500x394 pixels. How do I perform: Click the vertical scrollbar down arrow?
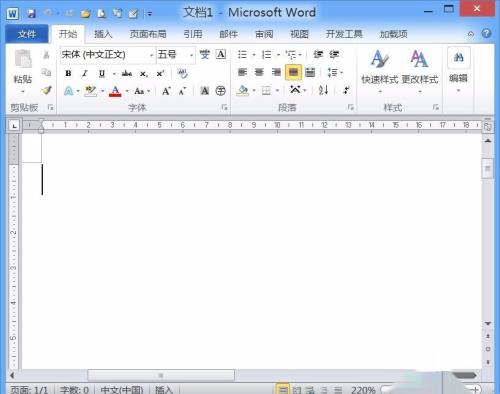[x=488, y=324]
